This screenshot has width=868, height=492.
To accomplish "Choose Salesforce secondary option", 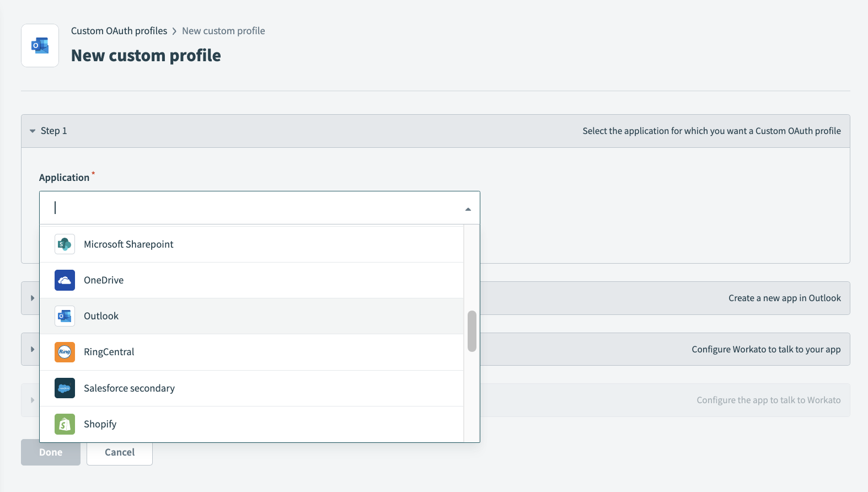I will (251, 388).
